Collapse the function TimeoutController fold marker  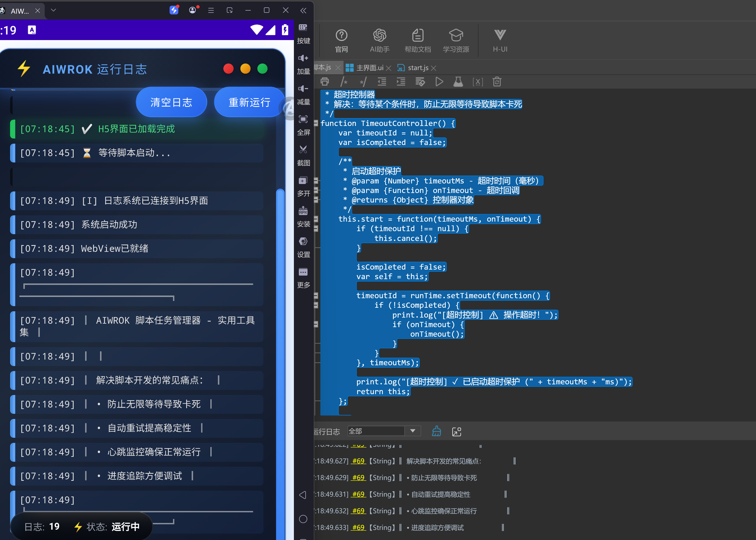click(316, 123)
